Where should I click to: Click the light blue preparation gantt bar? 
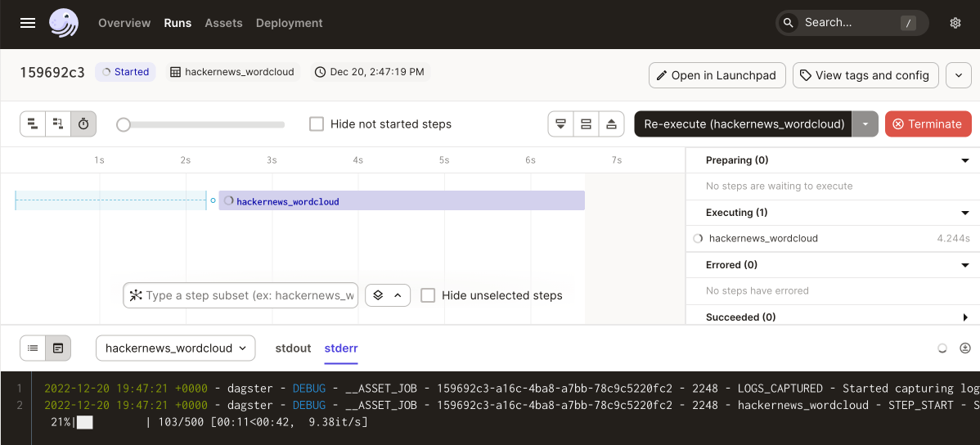(x=110, y=200)
